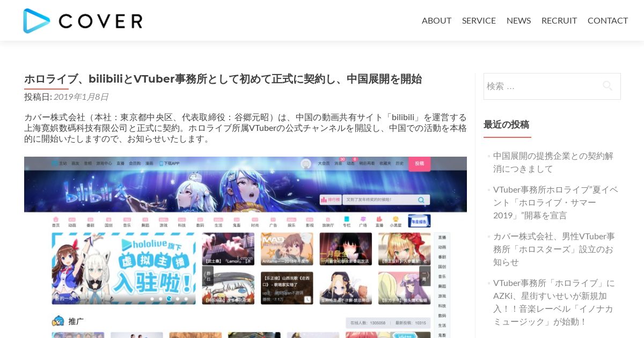Open the article title about bilibili contract
This screenshot has width=644, height=338.
pos(223,79)
